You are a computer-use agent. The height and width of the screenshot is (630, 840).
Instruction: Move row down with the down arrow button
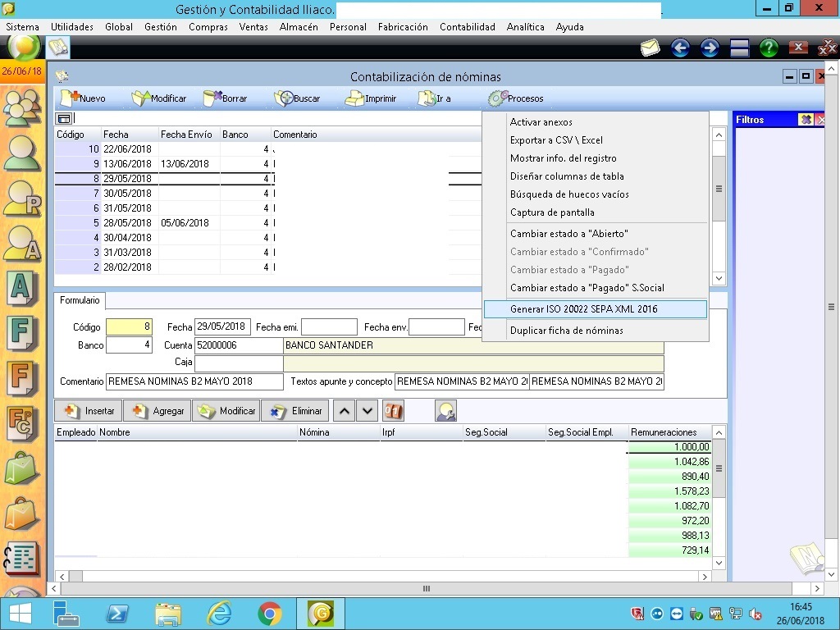coord(367,411)
